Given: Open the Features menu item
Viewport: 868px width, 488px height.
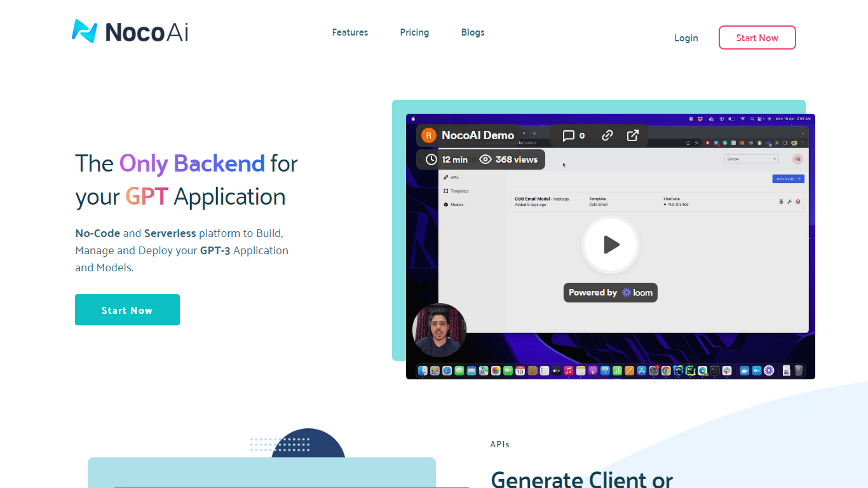Looking at the screenshot, I should tap(350, 32).
